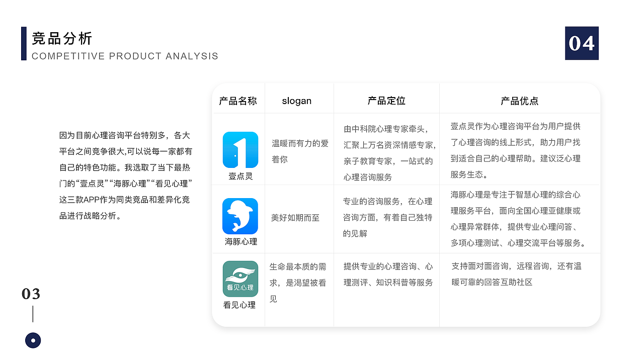Click the 海豚心理 dolphin app icon

(240, 216)
